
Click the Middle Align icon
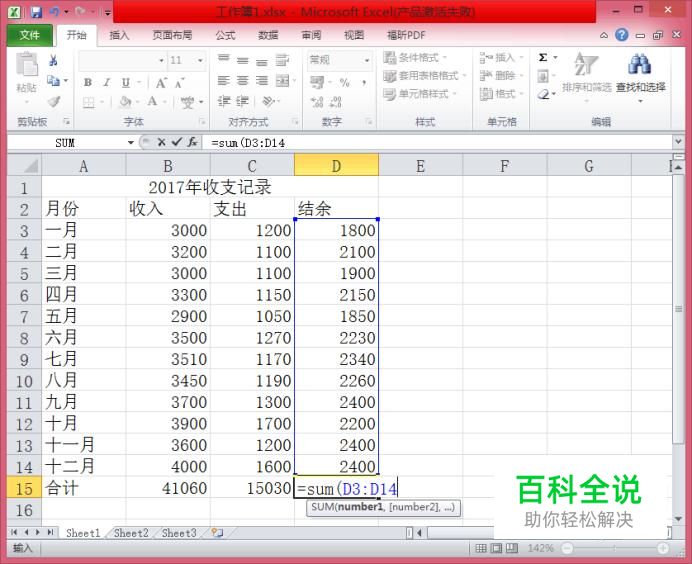(x=243, y=60)
